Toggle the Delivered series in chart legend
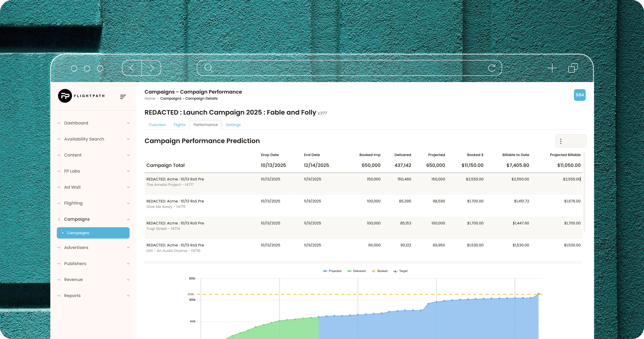The width and height of the screenshot is (644, 339). [x=356, y=271]
